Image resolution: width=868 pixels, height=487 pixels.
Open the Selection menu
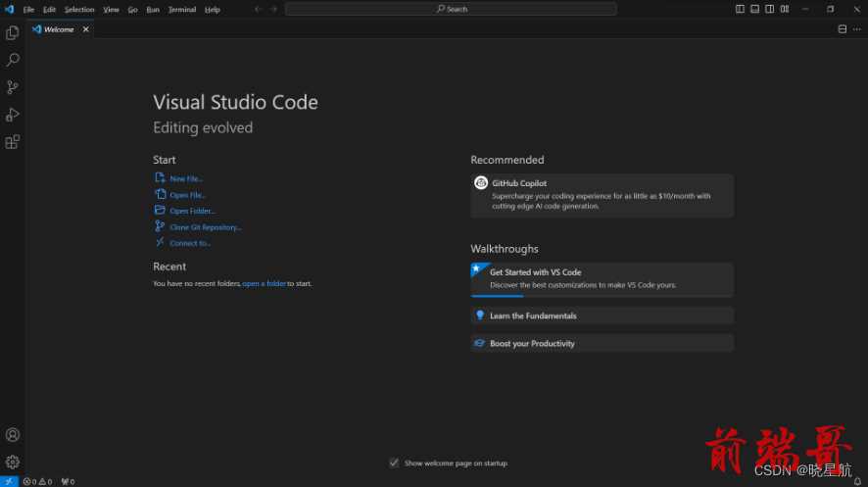click(79, 10)
